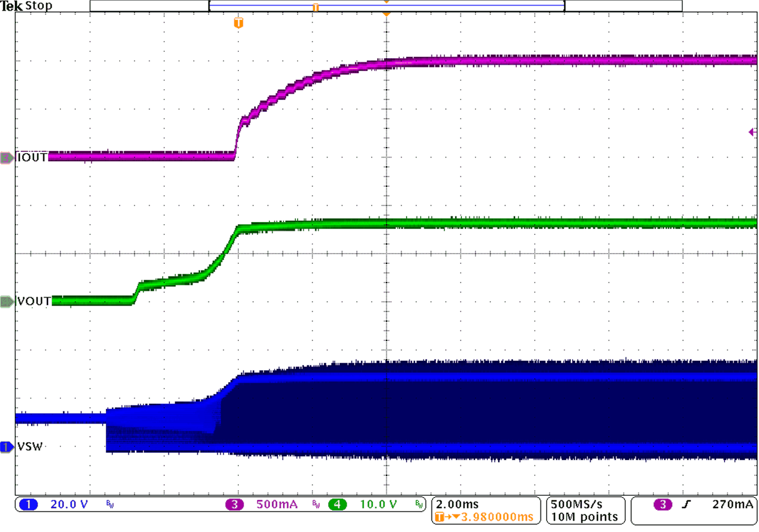Click the 10M points record length readout
The width and height of the screenshot is (759, 532).
point(584,517)
